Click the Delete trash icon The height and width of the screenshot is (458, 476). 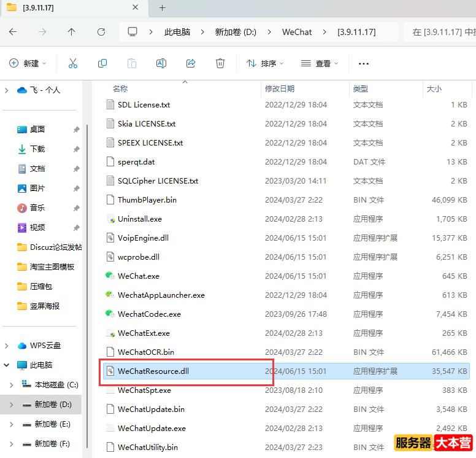220,63
